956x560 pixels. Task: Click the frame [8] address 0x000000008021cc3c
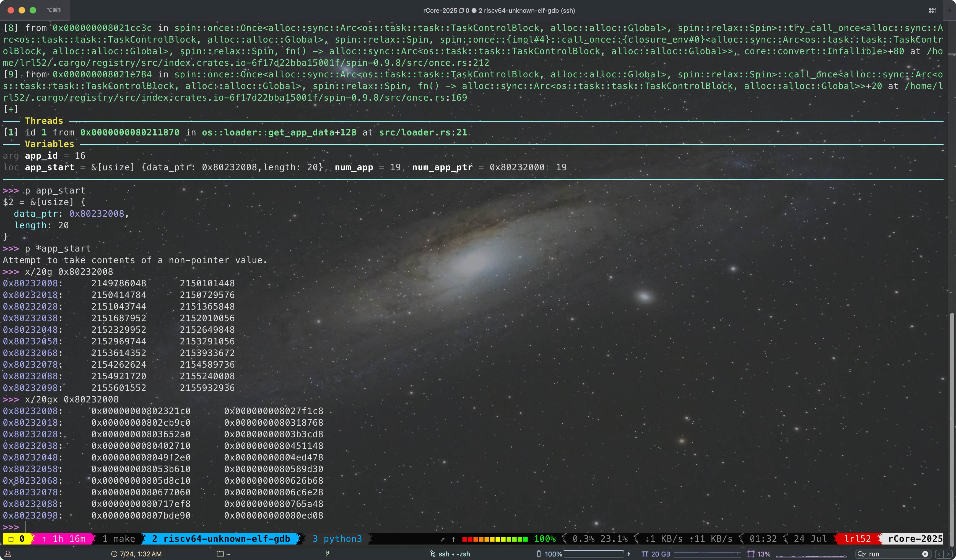102,28
